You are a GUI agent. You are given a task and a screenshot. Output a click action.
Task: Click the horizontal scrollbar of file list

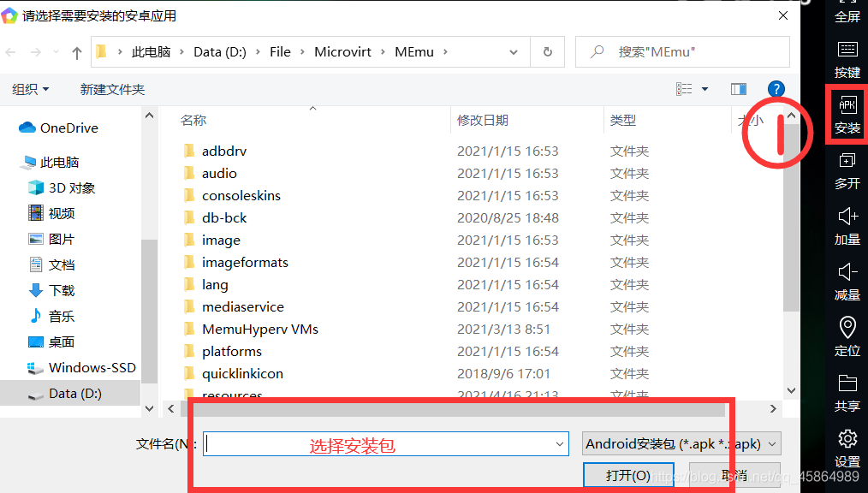(453, 409)
